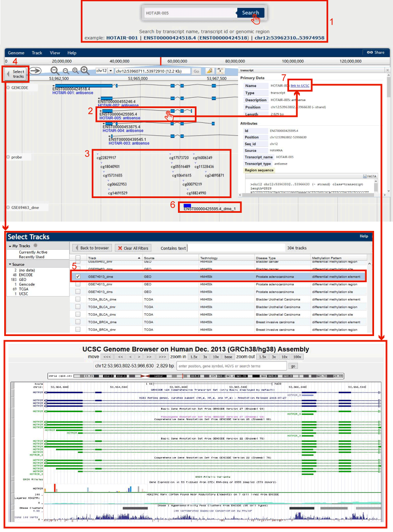Screen dimensions: 393x532
Task: Open the View menu
Action: 55,53
